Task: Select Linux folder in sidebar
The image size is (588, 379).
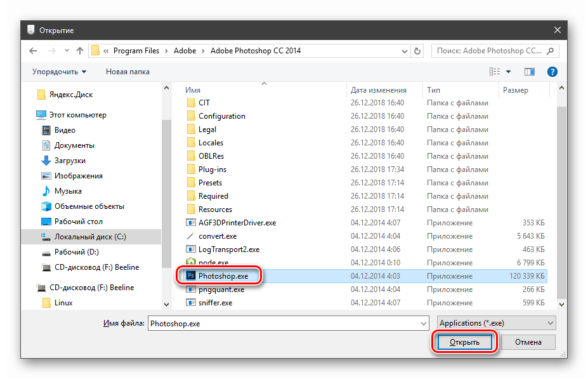Action: 57,303
